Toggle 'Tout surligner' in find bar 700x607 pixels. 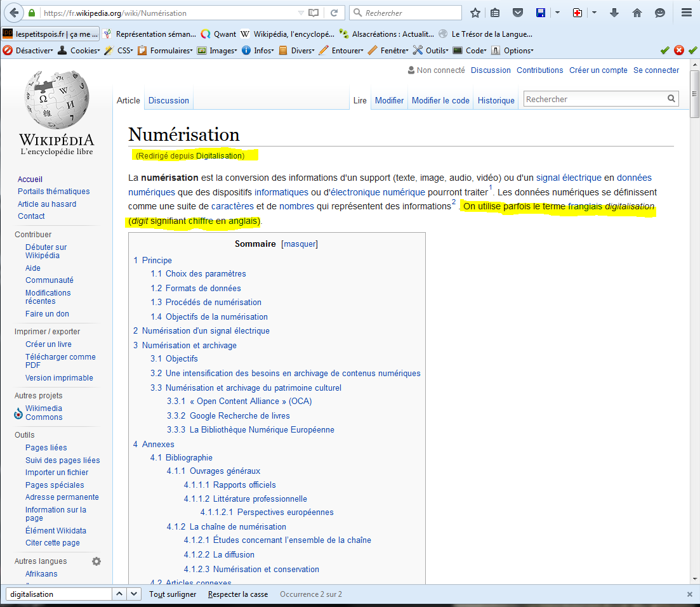173,594
